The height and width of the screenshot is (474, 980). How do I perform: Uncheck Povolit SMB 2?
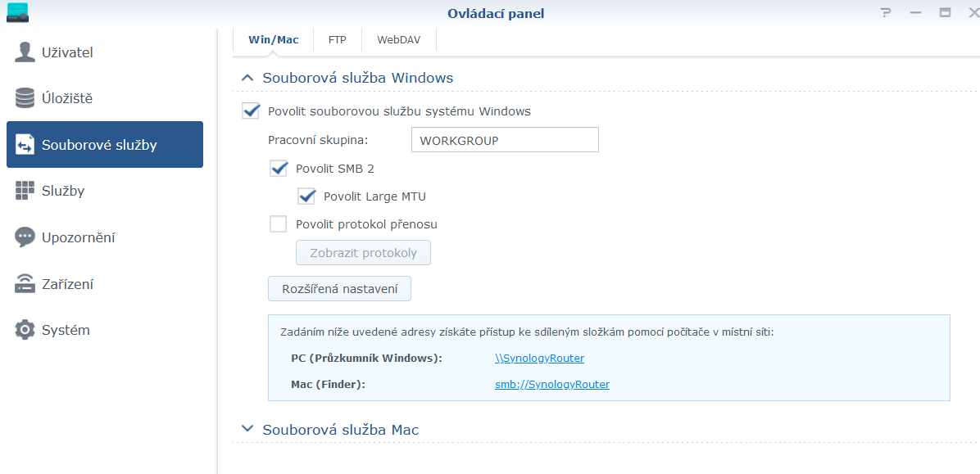pyautogui.click(x=278, y=168)
